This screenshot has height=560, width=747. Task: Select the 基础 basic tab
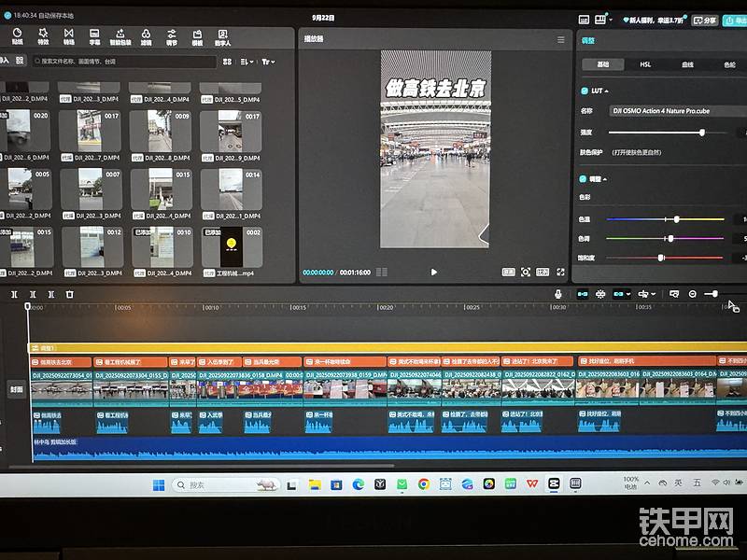[x=603, y=64]
